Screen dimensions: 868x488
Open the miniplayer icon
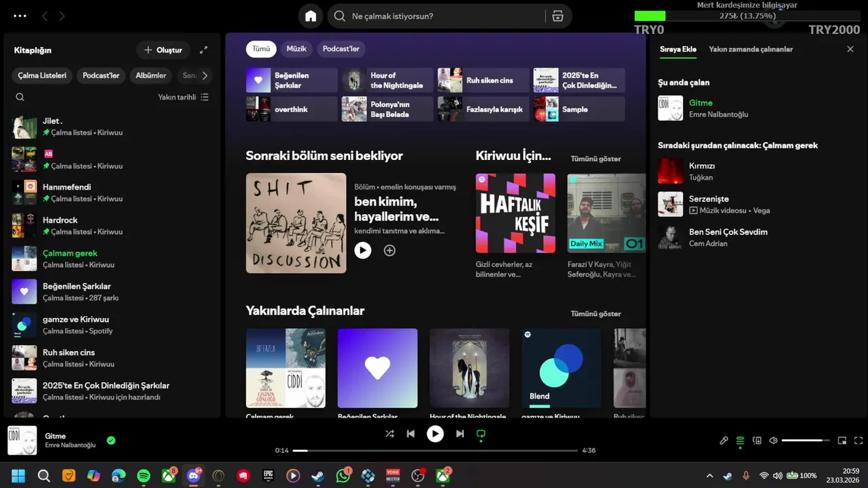[842, 441]
